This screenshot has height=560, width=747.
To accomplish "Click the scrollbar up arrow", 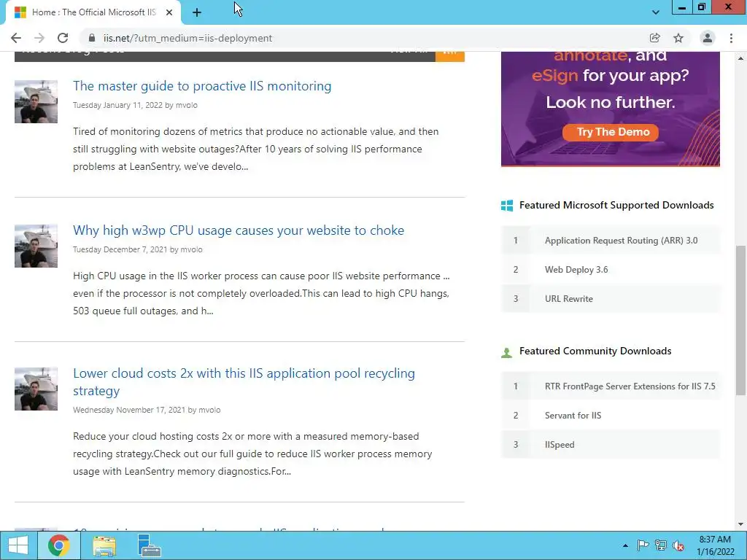I will [x=740, y=58].
